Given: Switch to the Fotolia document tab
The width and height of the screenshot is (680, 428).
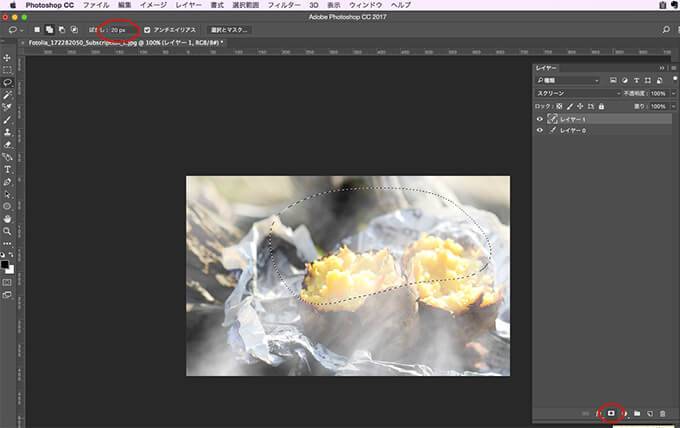Looking at the screenshot, I should [126, 43].
